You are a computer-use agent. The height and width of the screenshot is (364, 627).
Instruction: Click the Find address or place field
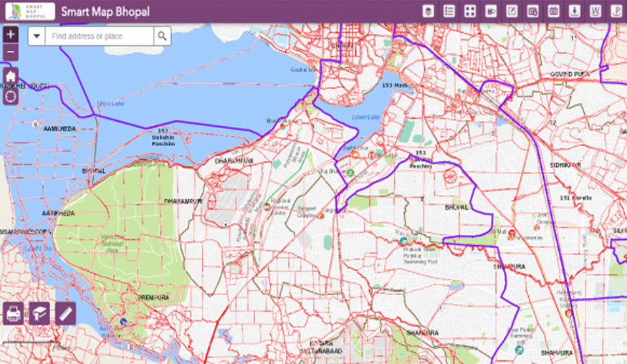99,36
